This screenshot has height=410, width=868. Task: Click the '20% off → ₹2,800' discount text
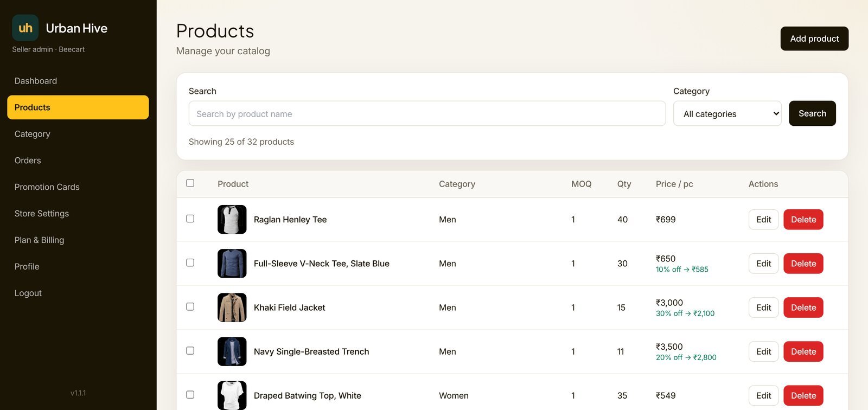pyautogui.click(x=686, y=357)
